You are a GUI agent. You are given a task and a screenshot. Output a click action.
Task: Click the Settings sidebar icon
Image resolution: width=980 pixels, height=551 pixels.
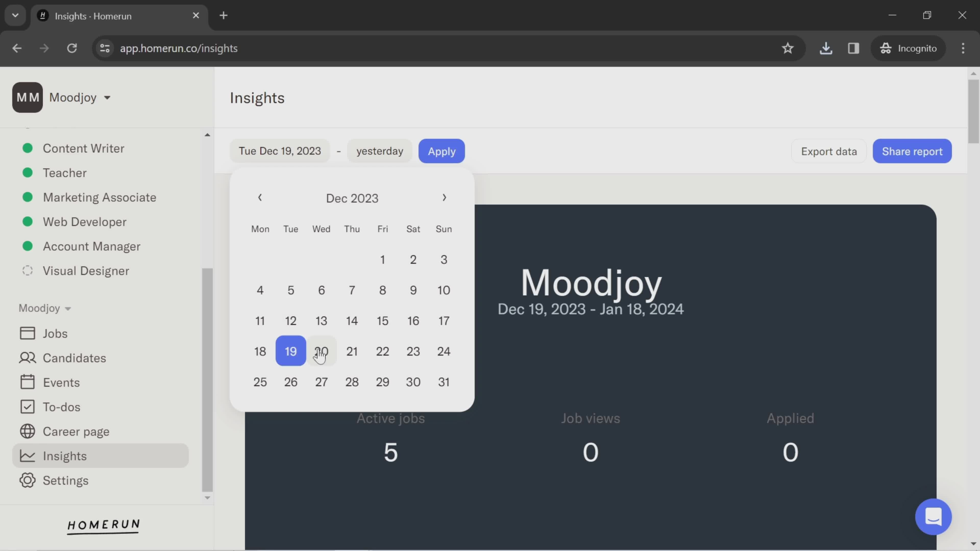pyautogui.click(x=27, y=480)
